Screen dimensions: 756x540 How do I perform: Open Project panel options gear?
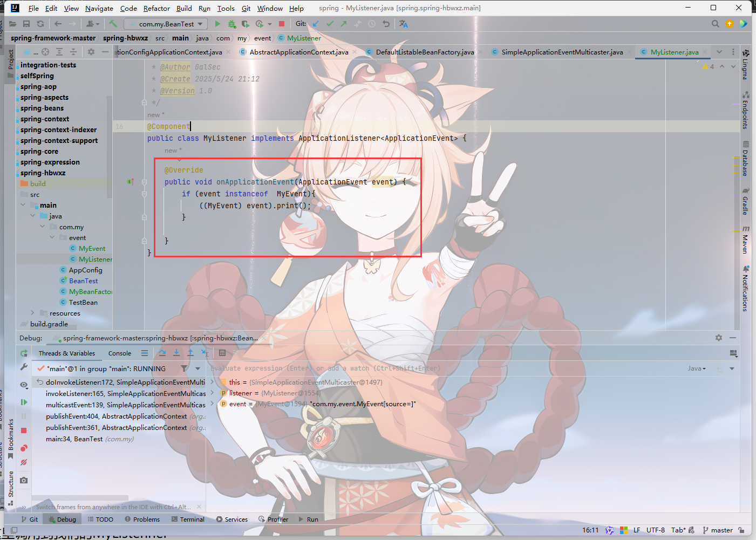pyautogui.click(x=91, y=52)
